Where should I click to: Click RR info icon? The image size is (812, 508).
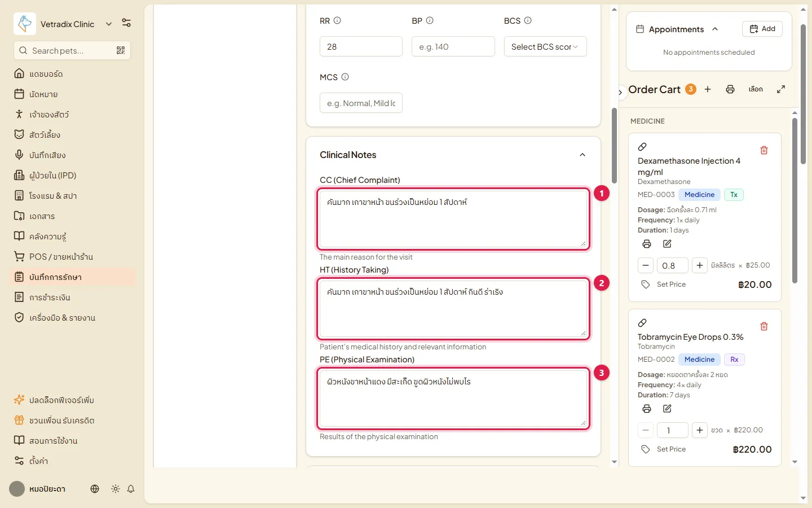point(337,20)
